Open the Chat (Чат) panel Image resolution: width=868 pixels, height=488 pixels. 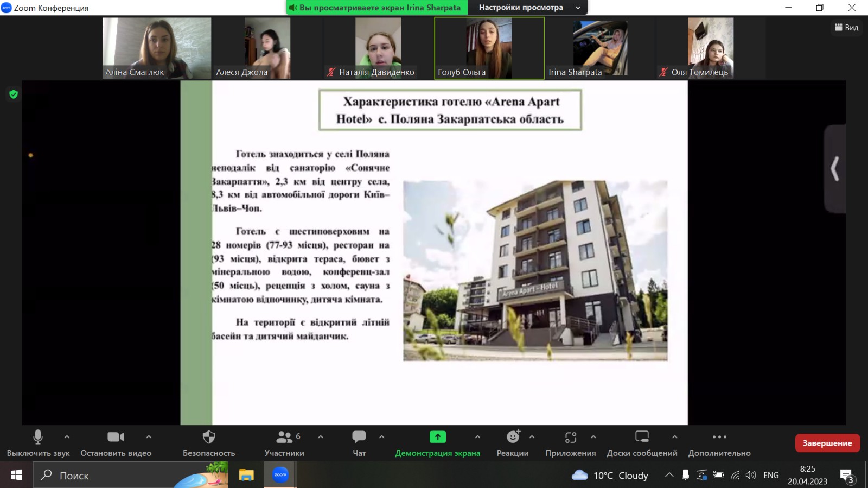pos(359,438)
